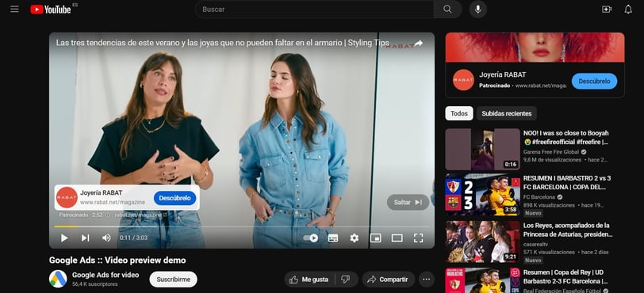This screenshot has width=644, height=293.
Task: Enable the miniplayer
Action: tap(375, 238)
